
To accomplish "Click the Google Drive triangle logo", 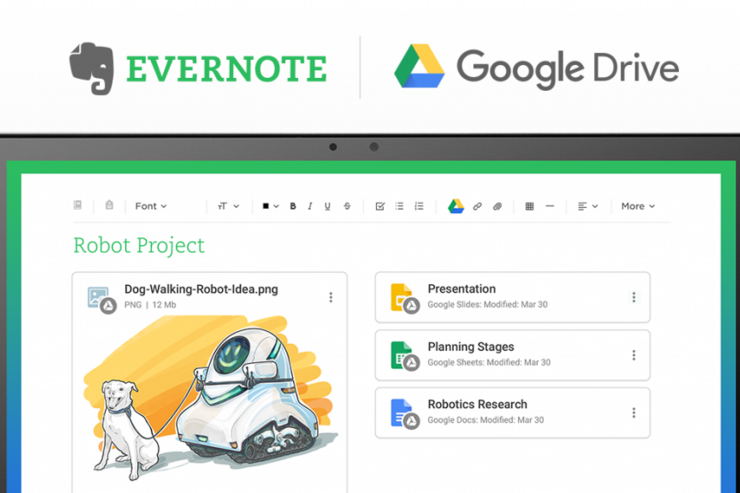I will coord(419,66).
